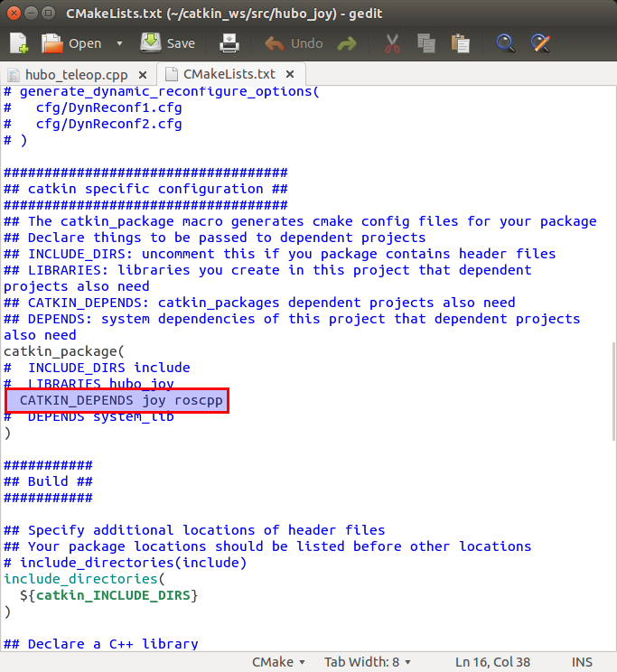Click '# generate_dynamic_reconfigure_options(' line
The width and height of the screenshot is (617, 672).
click(162, 92)
